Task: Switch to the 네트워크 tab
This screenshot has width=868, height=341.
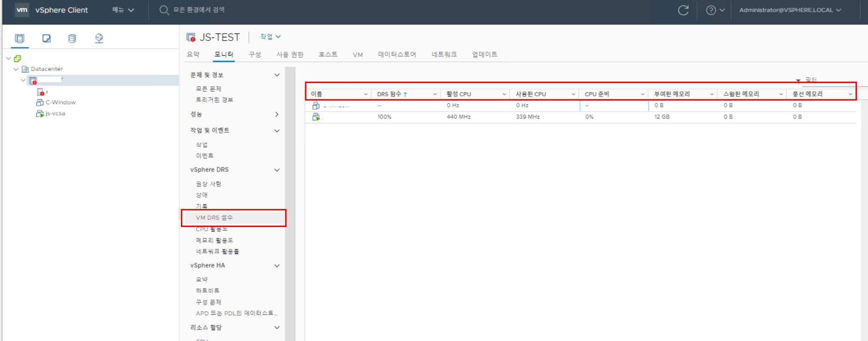Action: [444, 54]
